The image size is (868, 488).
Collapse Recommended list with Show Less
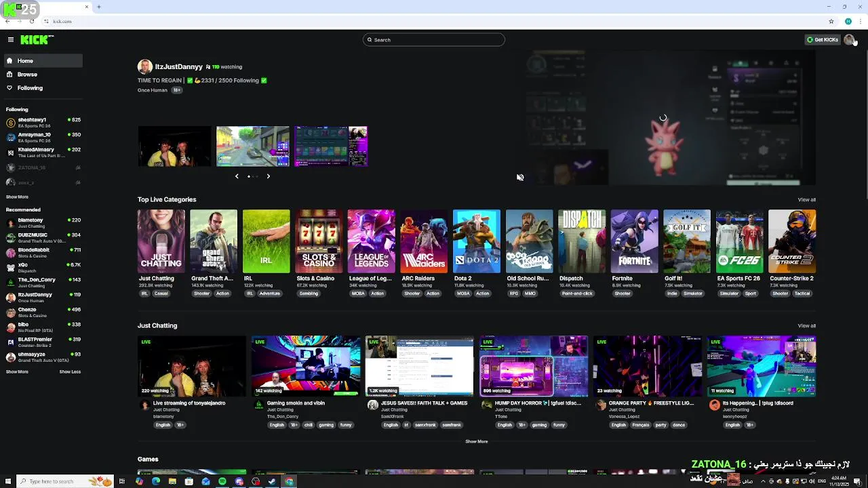(x=70, y=372)
